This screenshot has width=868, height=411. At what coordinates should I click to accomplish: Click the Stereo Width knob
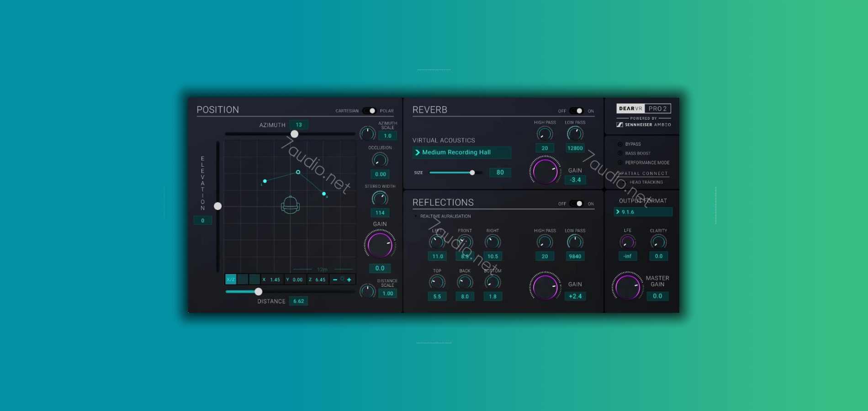coord(380,198)
